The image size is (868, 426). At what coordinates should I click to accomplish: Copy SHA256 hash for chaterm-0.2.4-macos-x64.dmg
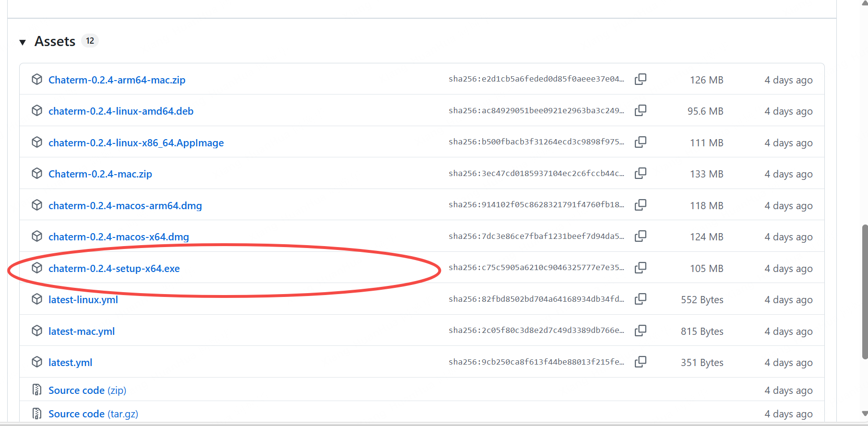[641, 236]
